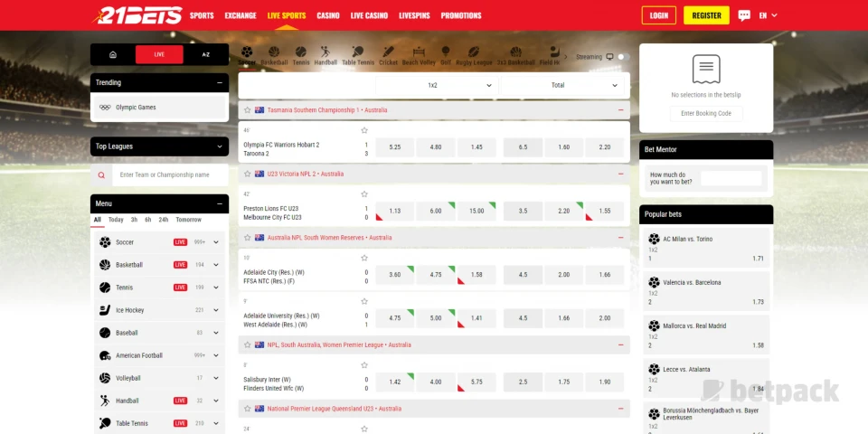
Task: Open the Promotions nav item
Action: [461, 15]
